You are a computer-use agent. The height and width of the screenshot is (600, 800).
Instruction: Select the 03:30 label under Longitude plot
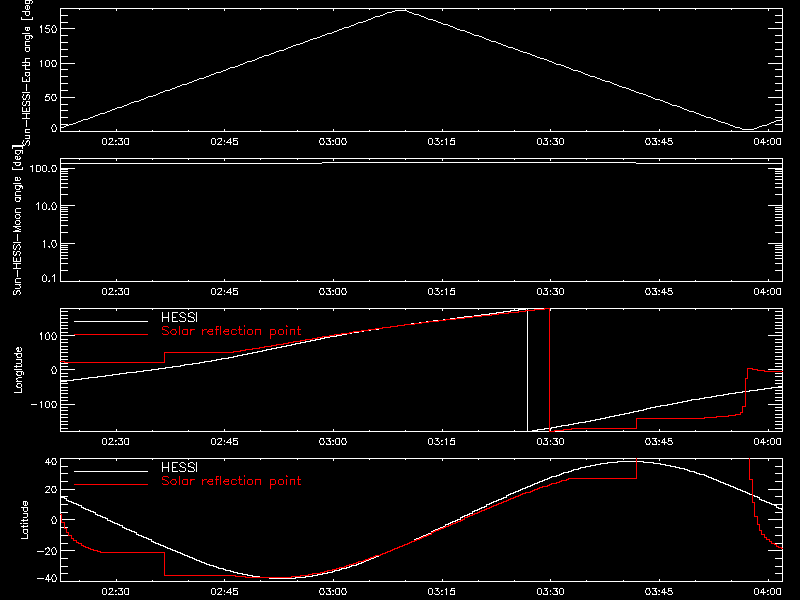[550, 441]
